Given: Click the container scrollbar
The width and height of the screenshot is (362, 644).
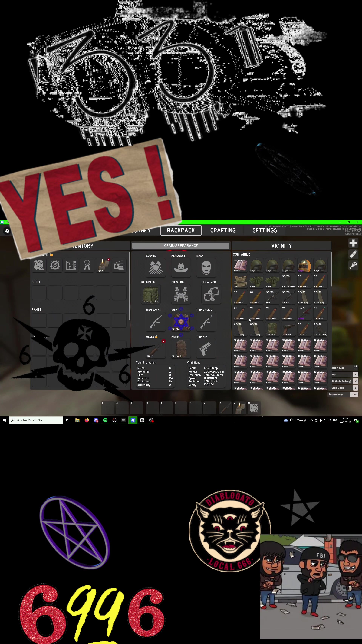Looking at the screenshot, I should (331, 269).
